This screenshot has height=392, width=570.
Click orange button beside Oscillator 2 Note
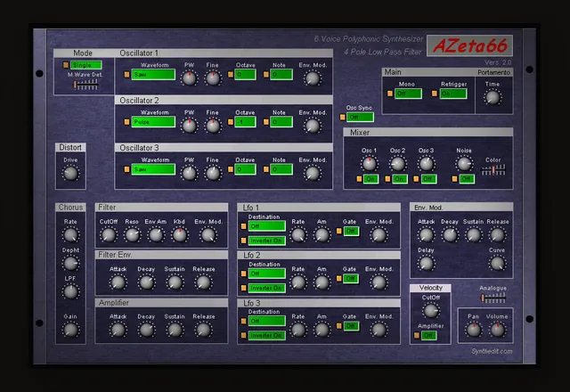coord(266,122)
